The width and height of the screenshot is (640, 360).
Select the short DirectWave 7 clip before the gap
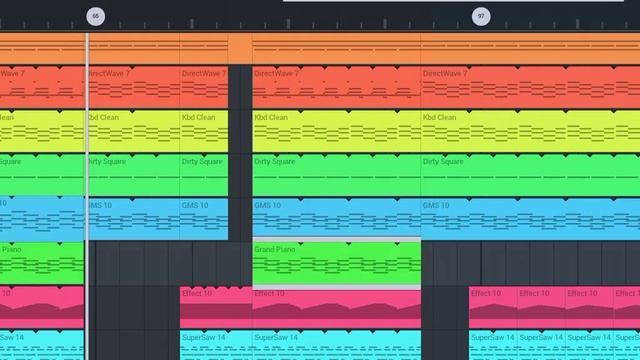pyautogui.click(x=204, y=87)
